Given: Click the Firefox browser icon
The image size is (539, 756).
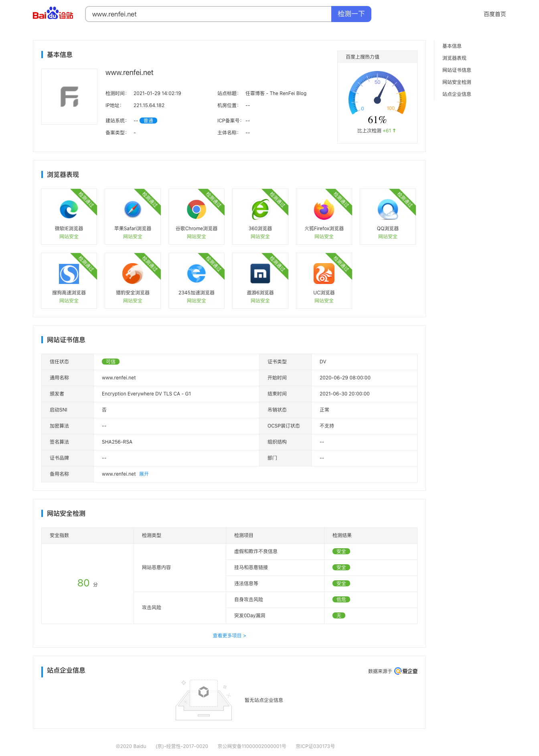Looking at the screenshot, I should tap(324, 209).
